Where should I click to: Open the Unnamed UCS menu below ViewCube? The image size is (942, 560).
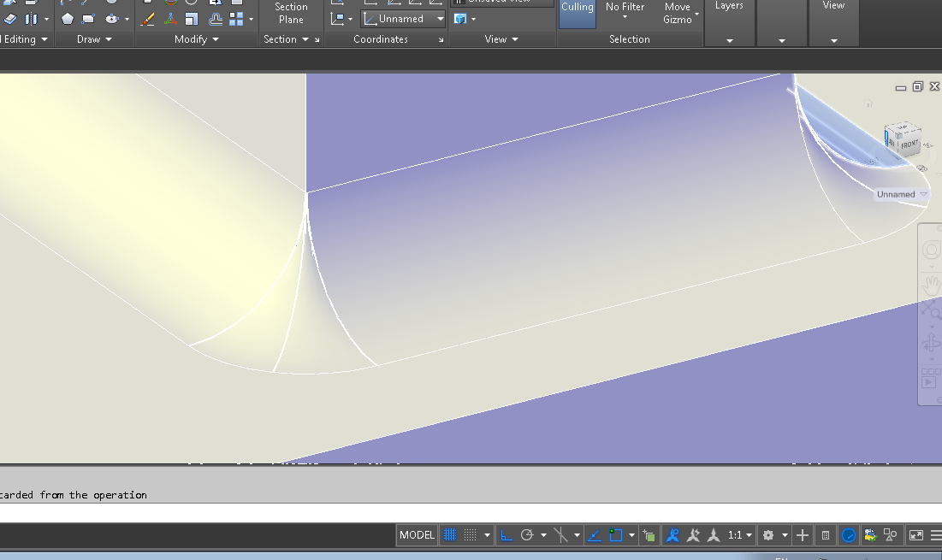(901, 194)
